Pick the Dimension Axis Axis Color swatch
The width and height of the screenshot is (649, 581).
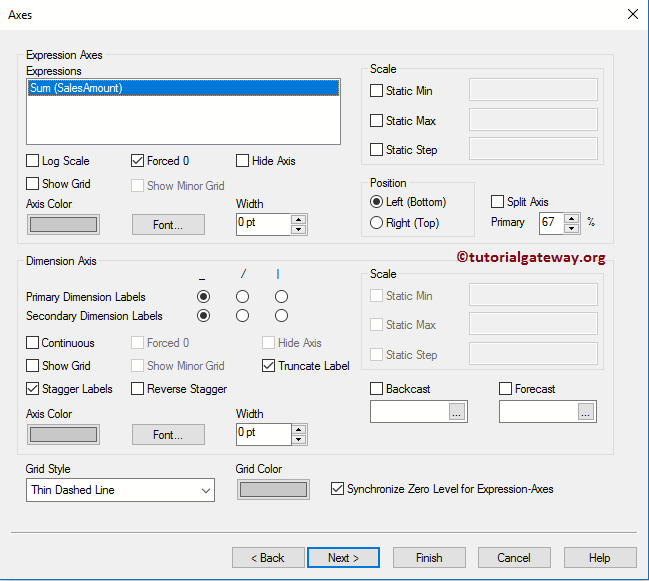pyautogui.click(x=63, y=435)
